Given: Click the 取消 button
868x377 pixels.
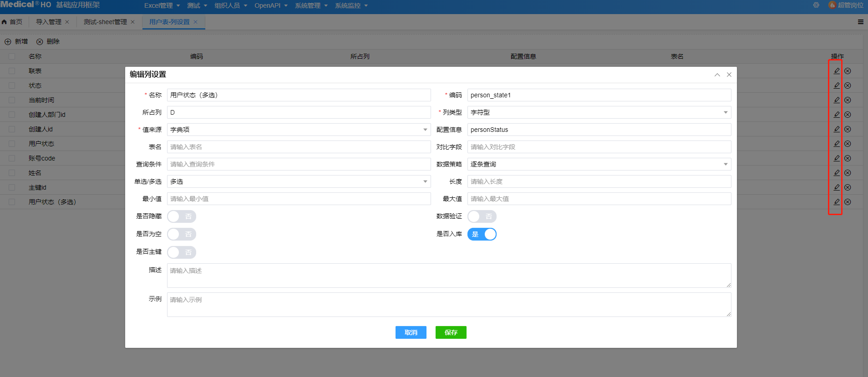Looking at the screenshot, I should coord(411,332).
